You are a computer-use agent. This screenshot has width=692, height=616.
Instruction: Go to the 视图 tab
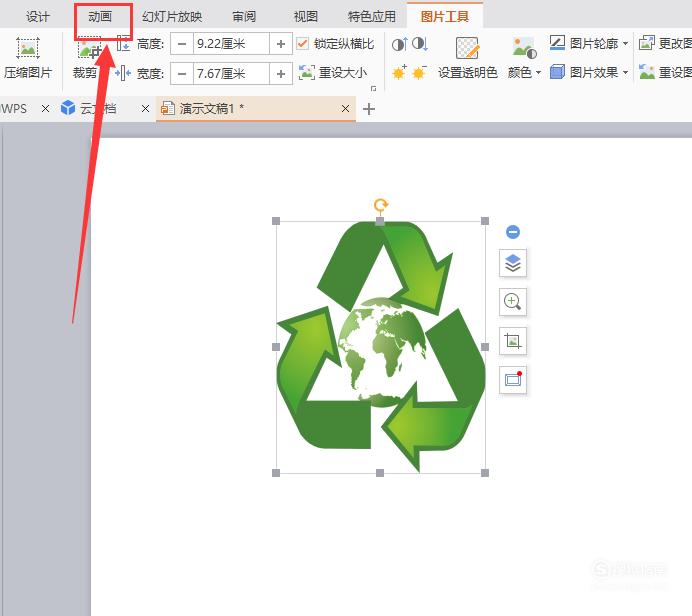click(x=306, y=17)
